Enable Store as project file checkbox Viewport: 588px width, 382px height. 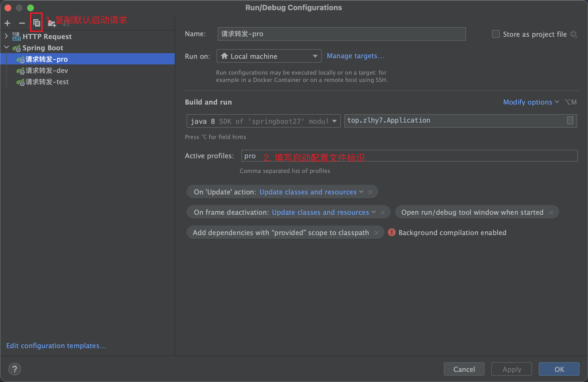point(496,34)
